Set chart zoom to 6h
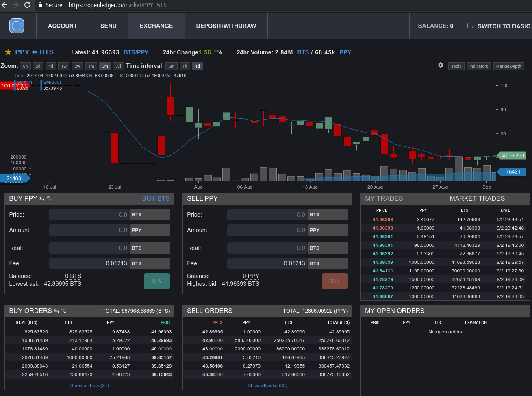The height and width of the screenshot is (396, 532). (25, 66)
